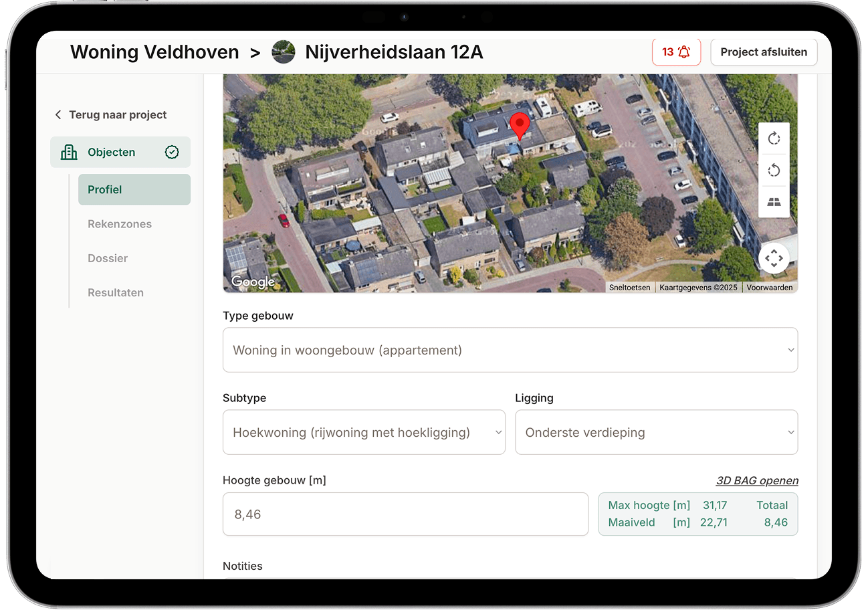
Task: Navigate to the Dossier section
Action: [x=108, y=258]
